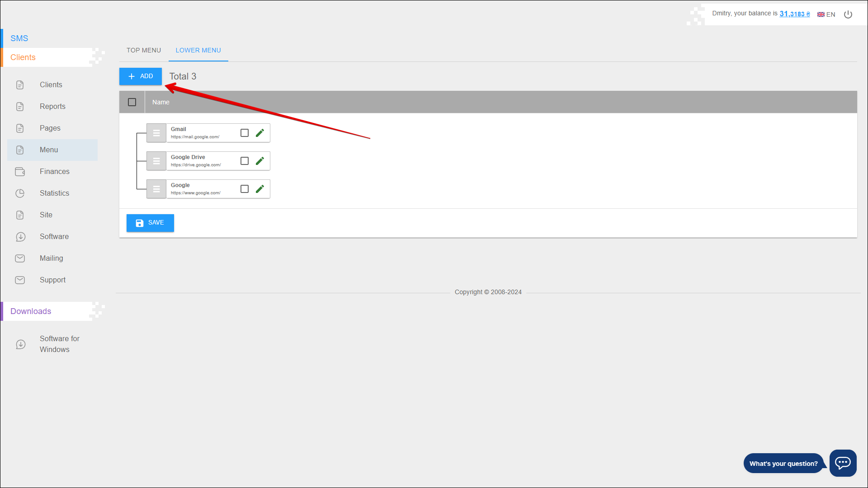This screenshot has width=868, height=488.
Task: Open the EN language selector
Action: click(x=826, y=14)
